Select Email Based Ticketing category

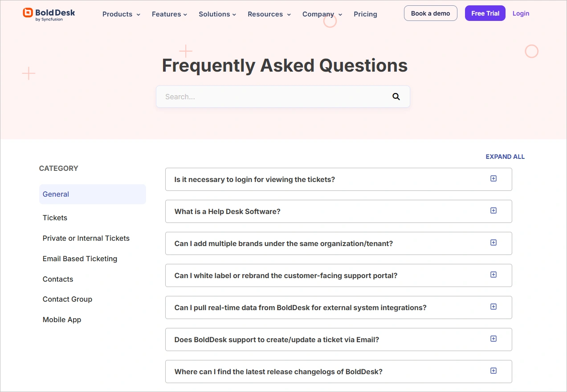pyautogui.click(x=80, y=259)
